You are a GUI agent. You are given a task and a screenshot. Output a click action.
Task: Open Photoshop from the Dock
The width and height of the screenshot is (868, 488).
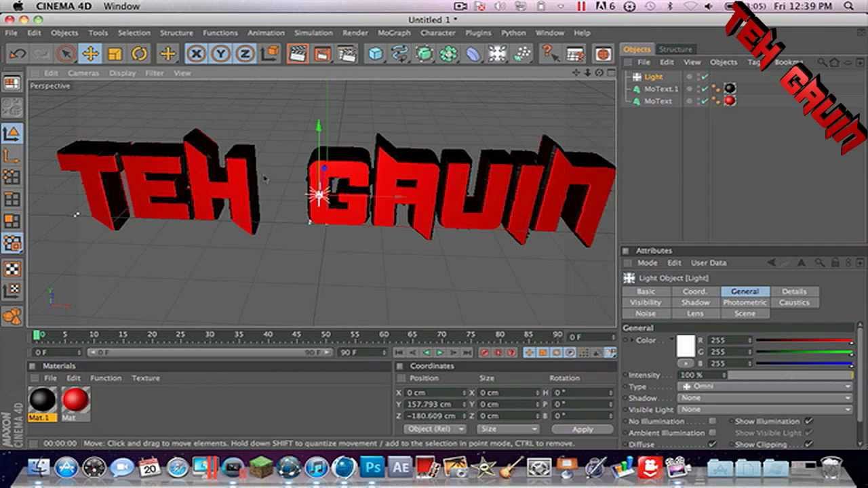tap(372, 467)
